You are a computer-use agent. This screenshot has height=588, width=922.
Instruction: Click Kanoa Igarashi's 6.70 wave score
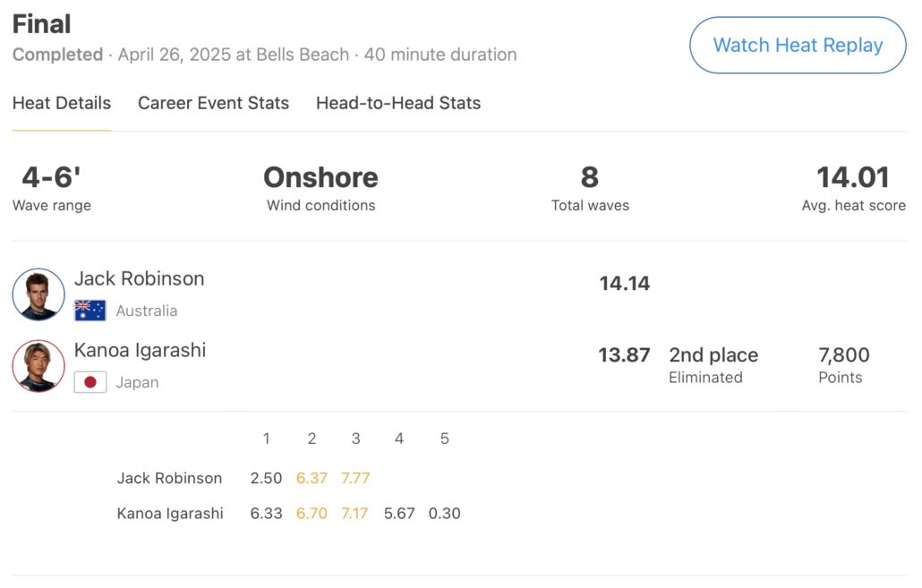point(312,514)
